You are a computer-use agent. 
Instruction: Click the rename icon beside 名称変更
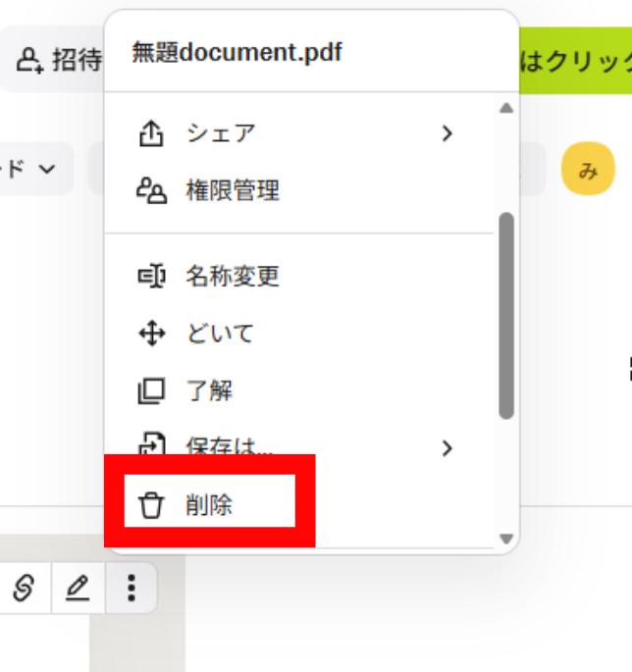pos(151,276)
